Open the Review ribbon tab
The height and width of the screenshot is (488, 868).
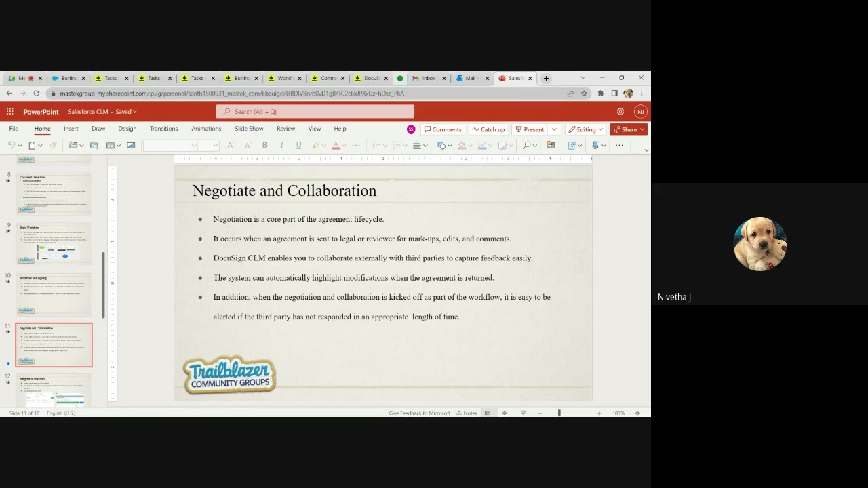[x=285, y=129]
